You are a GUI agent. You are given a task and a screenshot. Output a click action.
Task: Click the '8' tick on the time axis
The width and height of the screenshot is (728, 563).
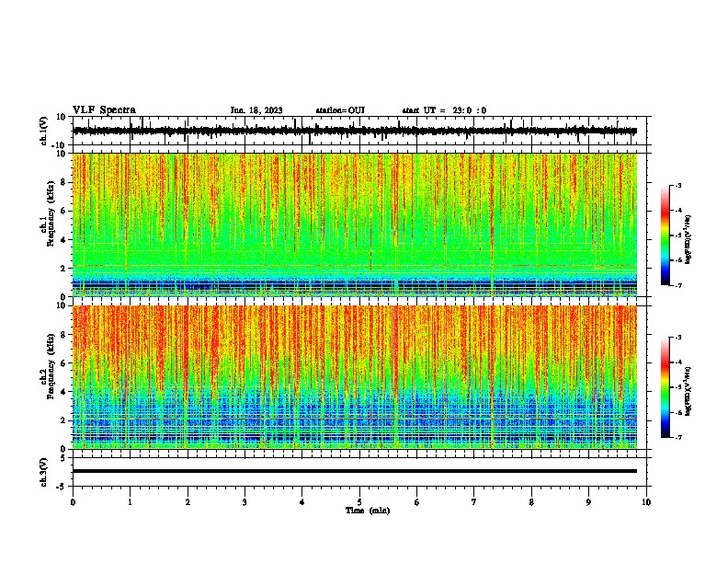(x=531, y=502)
